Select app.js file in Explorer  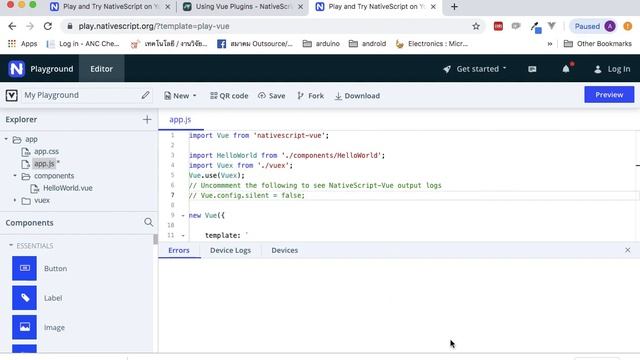point(44,164)
